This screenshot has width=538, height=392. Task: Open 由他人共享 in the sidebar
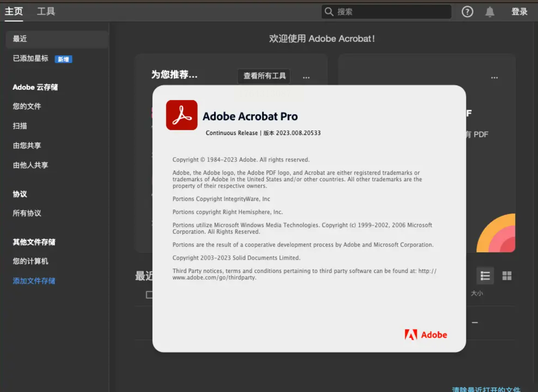31,165
